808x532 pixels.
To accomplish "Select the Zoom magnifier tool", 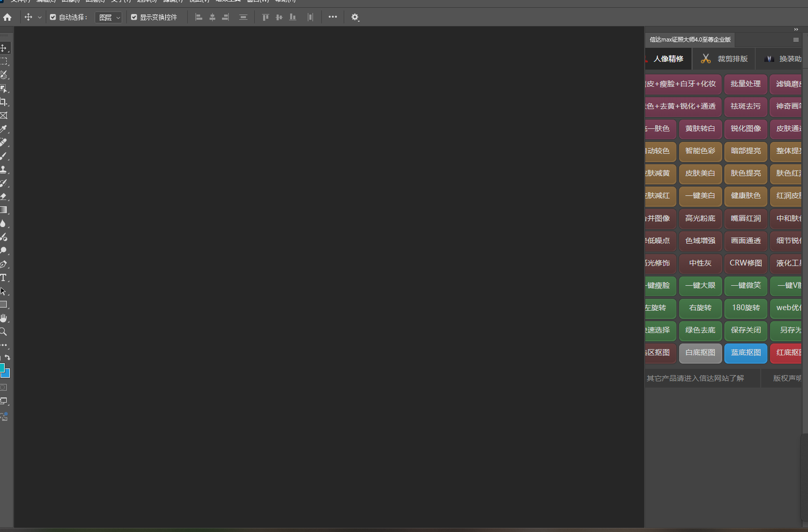I will pos(4,331).
